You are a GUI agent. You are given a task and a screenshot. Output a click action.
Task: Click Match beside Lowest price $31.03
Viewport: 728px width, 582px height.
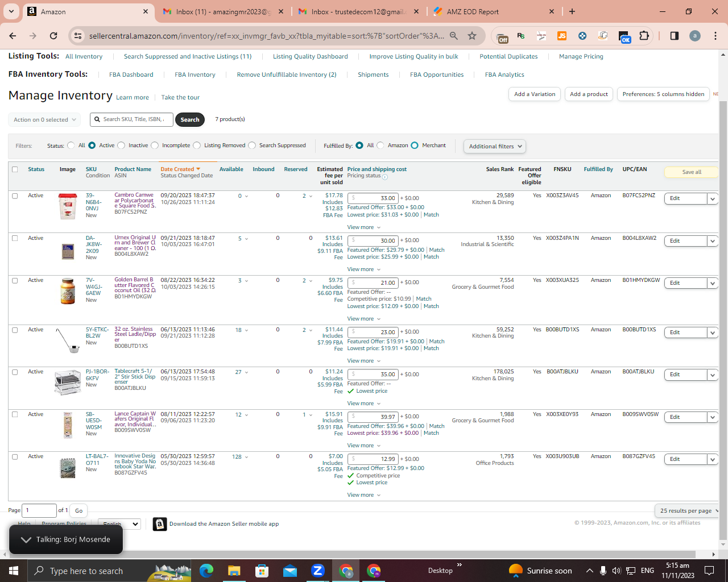coord(432,215)
